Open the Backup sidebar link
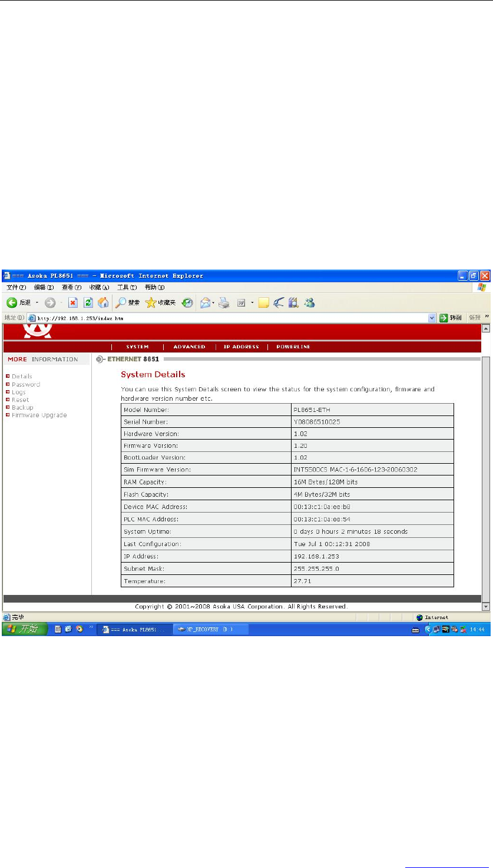This screenshot has height=868, width=493. point(22,407)
